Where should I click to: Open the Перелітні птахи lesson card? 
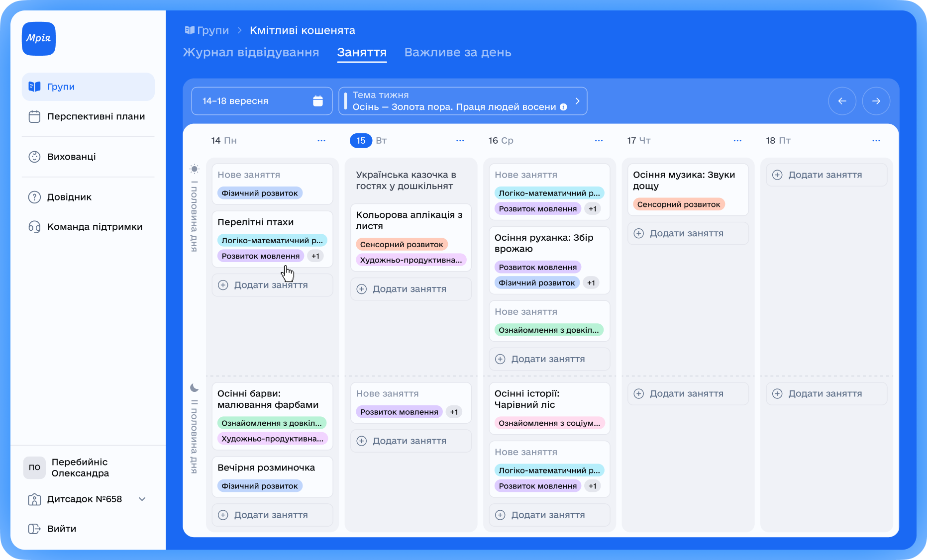point(256,222)
